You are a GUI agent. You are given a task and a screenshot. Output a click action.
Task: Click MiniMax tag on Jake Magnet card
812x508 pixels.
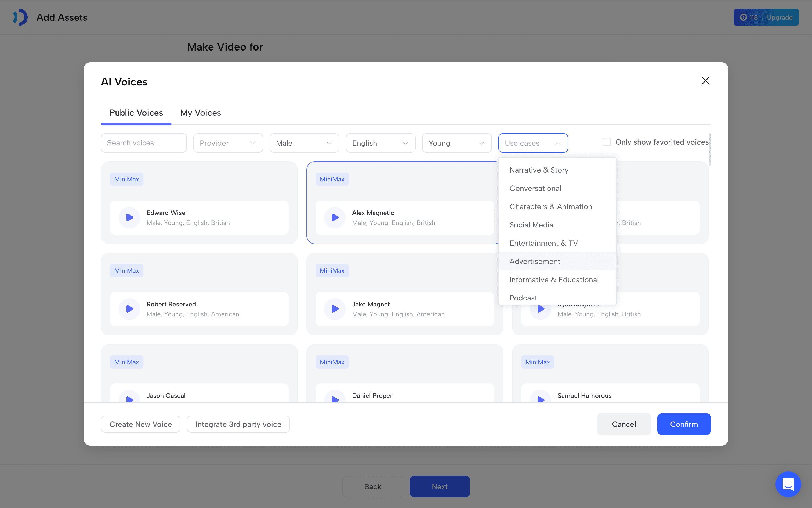pyautogui.click(x=332, y=271)
